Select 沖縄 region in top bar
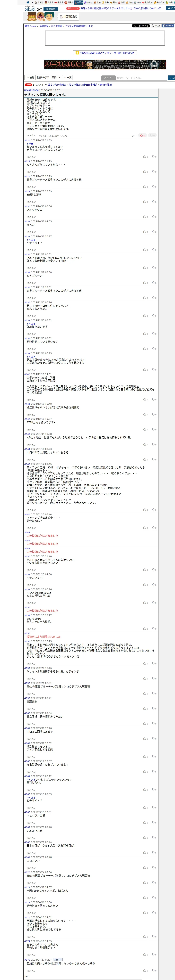This screenshot has width=175, height=980. 169,2
